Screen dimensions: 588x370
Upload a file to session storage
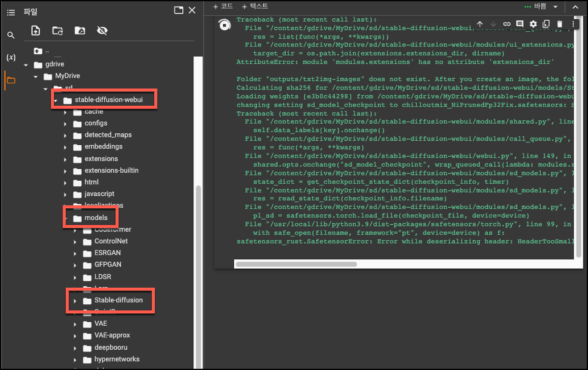pos(35,30)
